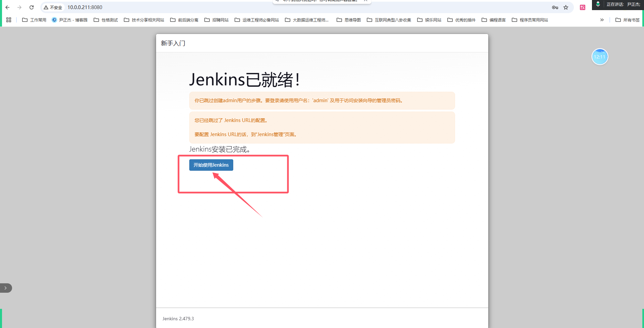
Task: Open the 前后端分离 bookmark folder
Action: [x=184, y=20]
